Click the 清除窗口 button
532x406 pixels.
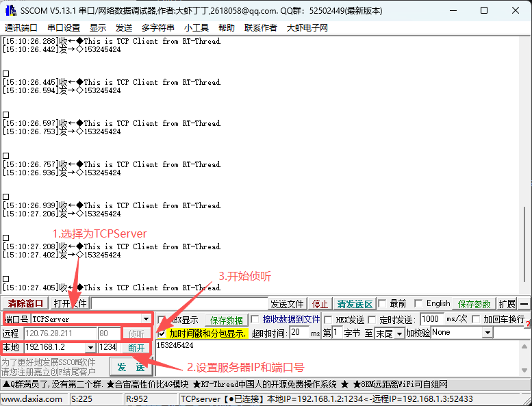click(25, 303)
